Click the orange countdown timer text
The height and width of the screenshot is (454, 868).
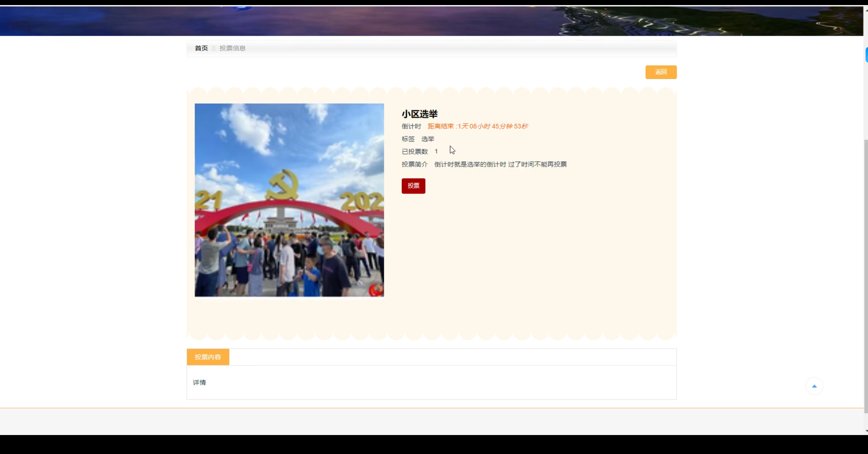click(476, 126)
